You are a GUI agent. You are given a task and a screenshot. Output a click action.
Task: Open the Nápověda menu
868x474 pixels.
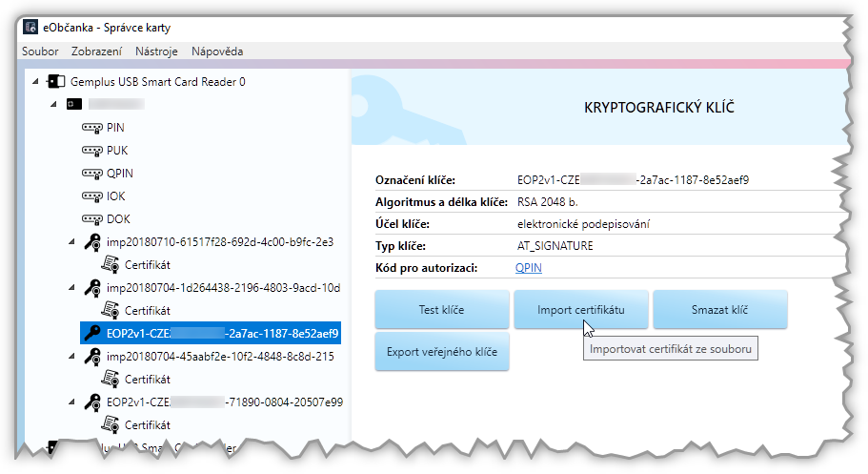click(x=217, y=52)
